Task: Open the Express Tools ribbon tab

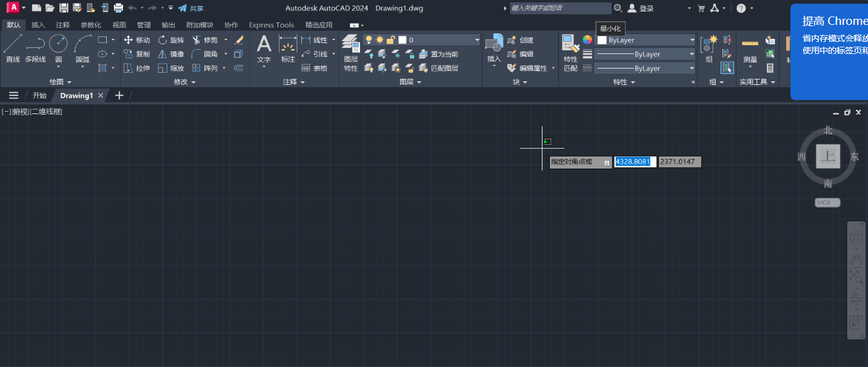Action: coord(271,25)
